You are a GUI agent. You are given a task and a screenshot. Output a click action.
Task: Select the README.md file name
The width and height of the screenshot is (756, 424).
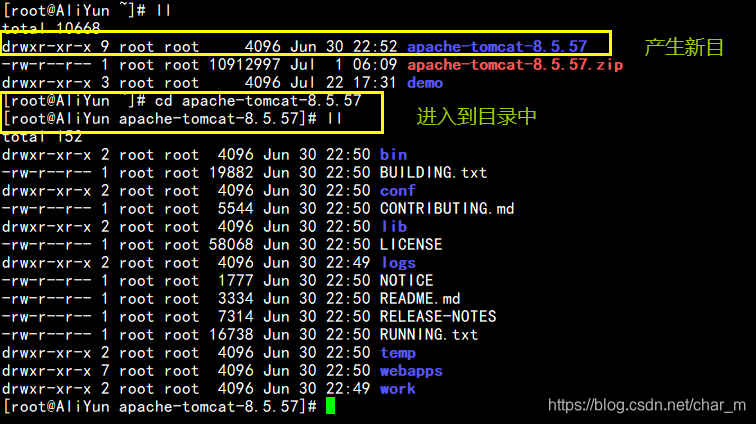click(x=420, y=299)
